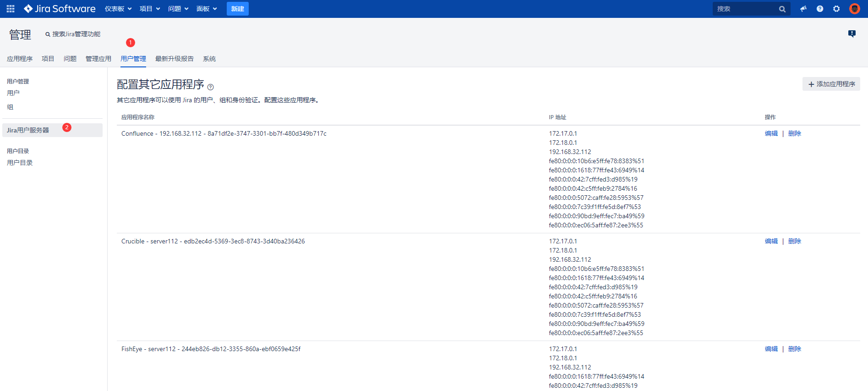
Task: Click the search magnifier icon in the top bar
Action: 782,9
